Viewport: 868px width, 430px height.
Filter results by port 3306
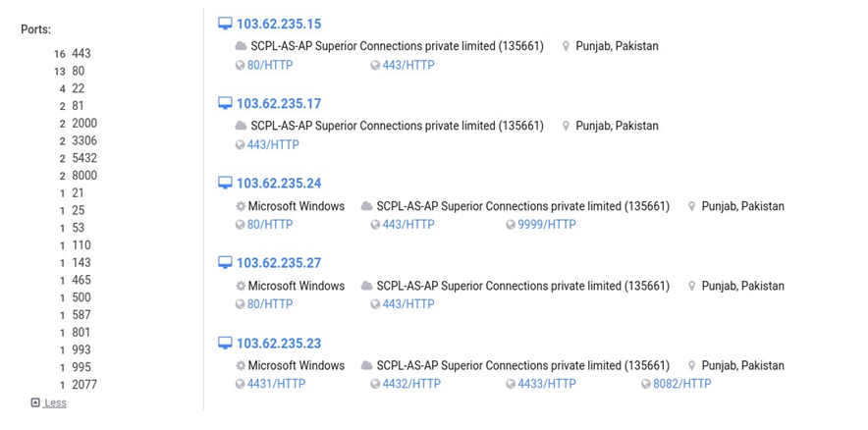coord(84,140)
